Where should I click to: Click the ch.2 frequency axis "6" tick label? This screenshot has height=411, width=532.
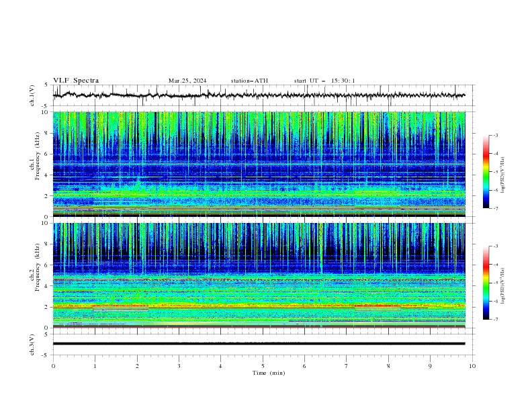click(x=48, y=265)
